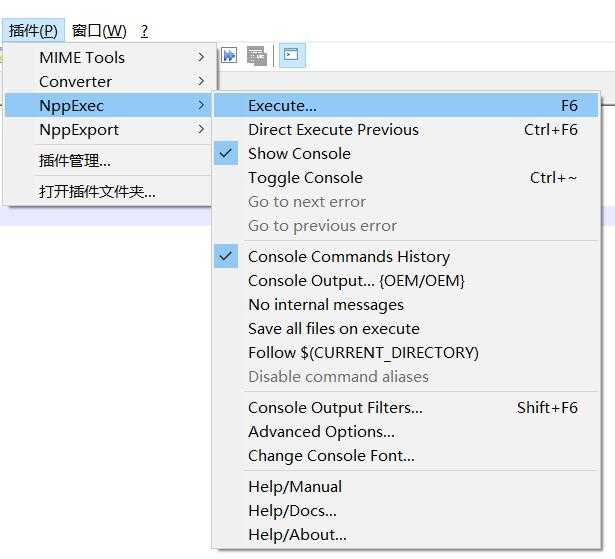Choose Toggle Console entry
Screen dimensions: 615x559
click(x=406, y=178)
